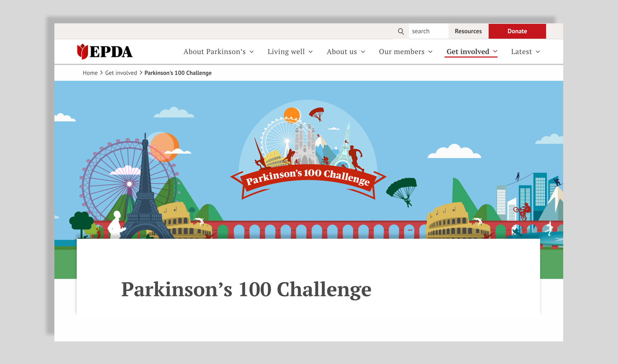618x364 pixels.
Task: Go to Home breadcrumb link
Action: tap(90, 73)
